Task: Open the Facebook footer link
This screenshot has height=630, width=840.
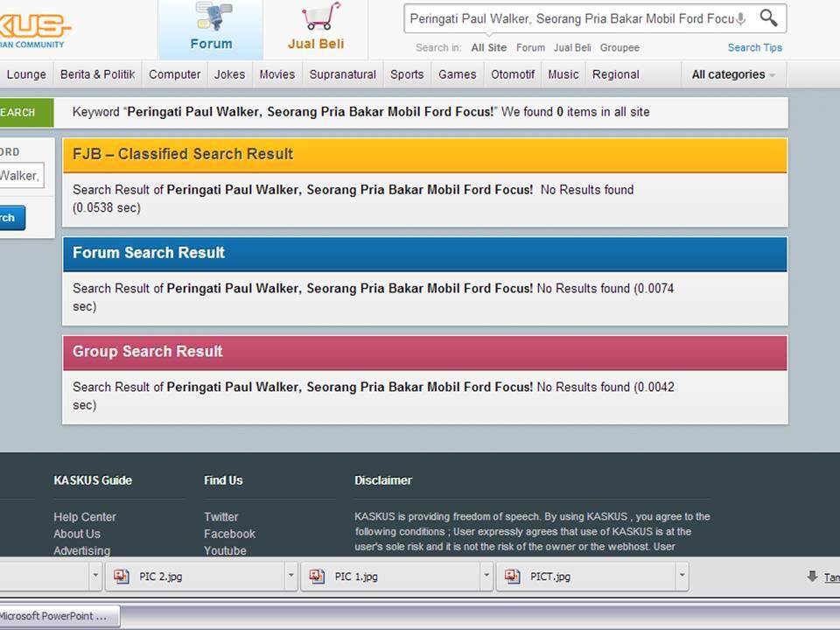Action: [x=229, y=534]
